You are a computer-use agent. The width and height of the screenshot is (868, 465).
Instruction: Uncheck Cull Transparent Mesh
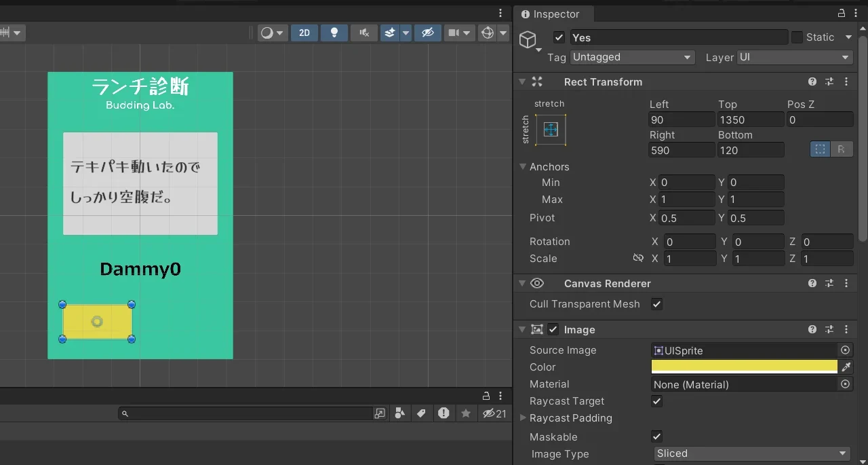(x=656, y=304)
